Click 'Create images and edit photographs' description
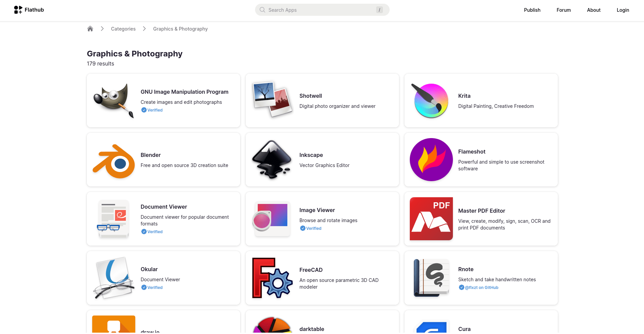The width and height of the screenshot is (644, 334). point(181,102)
